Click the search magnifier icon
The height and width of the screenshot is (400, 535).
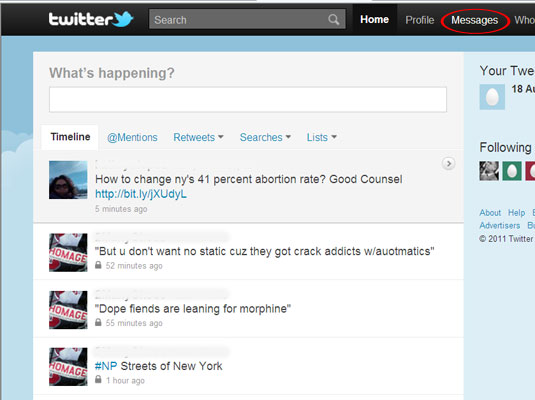click(334, 20)
